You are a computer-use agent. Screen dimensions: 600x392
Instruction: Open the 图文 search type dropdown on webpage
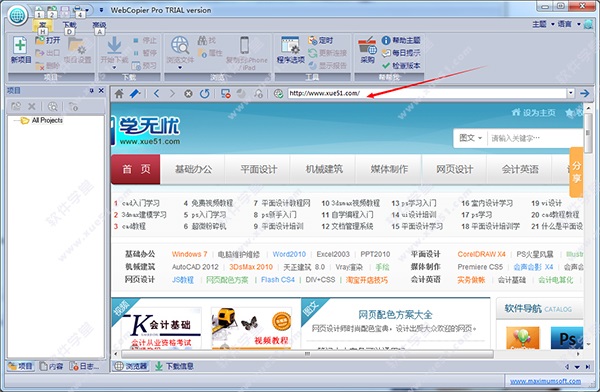click(x=470, y=138)
